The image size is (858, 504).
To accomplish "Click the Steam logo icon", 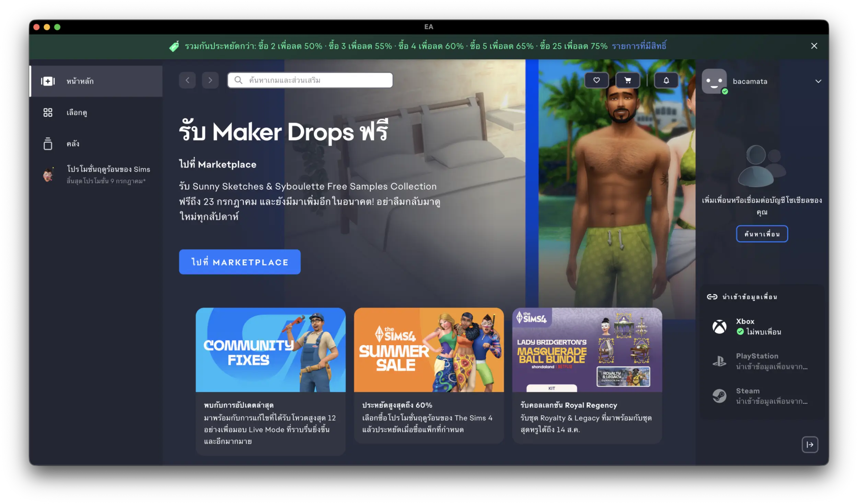I will [x=719, y=396].
